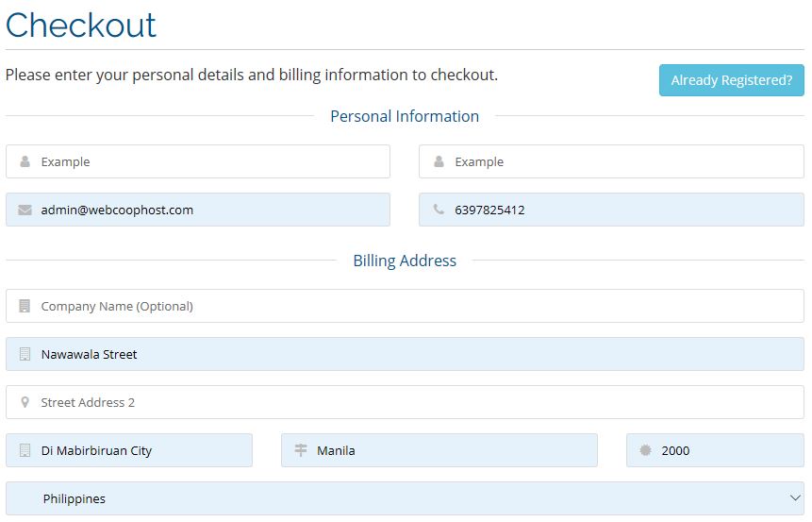Click the map pin icon beside Street Address 2
The width and height of the screenshot is (812, 522).
(25, 402)
